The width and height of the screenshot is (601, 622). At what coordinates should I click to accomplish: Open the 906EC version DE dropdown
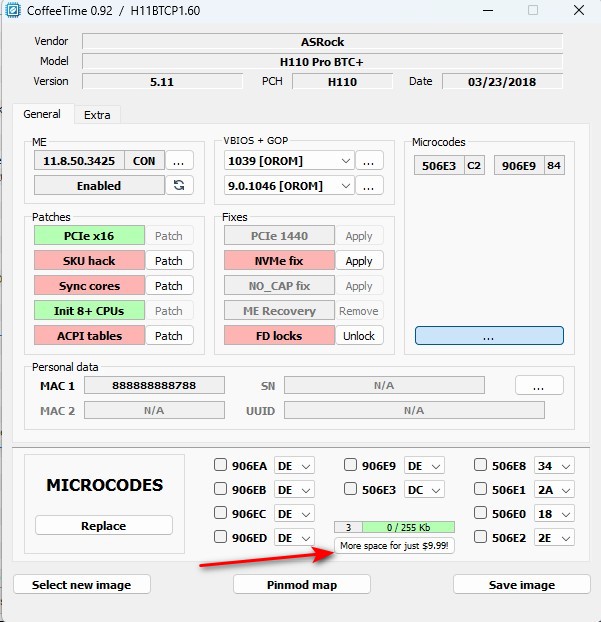pyautogui.click(x=294, y=514)
